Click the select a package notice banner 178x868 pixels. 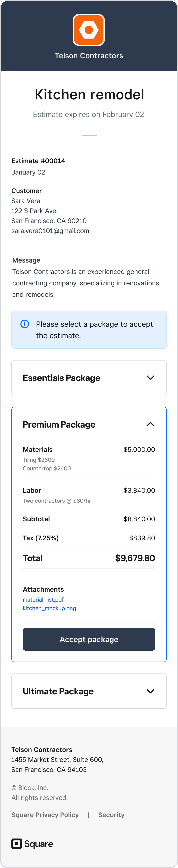click(89, 330)
